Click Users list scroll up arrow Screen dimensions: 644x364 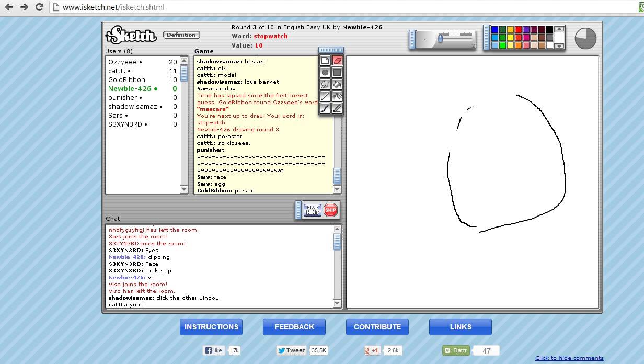coord(184,61)
